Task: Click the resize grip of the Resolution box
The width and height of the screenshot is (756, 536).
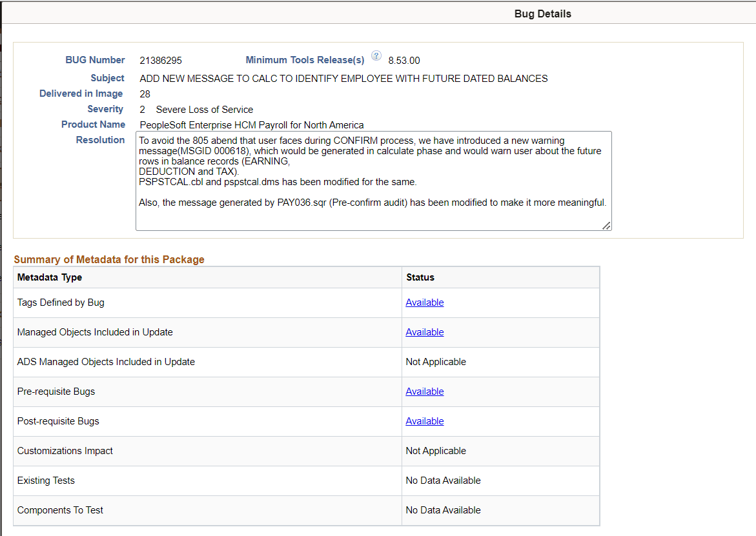Action: [x=606, y=225]
